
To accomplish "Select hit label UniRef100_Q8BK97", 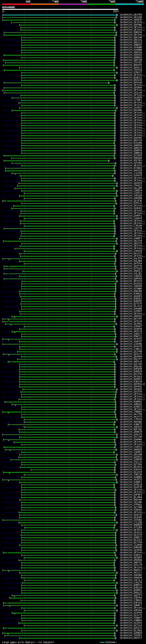I will coord(131,45).
